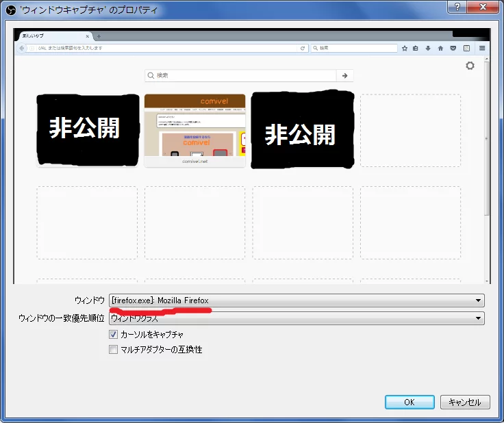504x423 pixels.
Task: Click the toolbar 検索 search box in Firefox
Action: (x=354, y=48)
